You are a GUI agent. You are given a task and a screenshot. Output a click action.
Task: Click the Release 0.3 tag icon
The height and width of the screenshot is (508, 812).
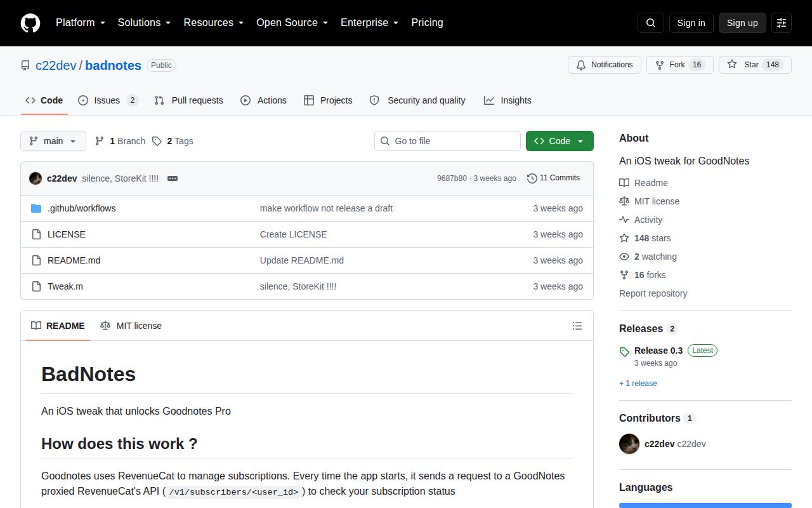[624, 351]
